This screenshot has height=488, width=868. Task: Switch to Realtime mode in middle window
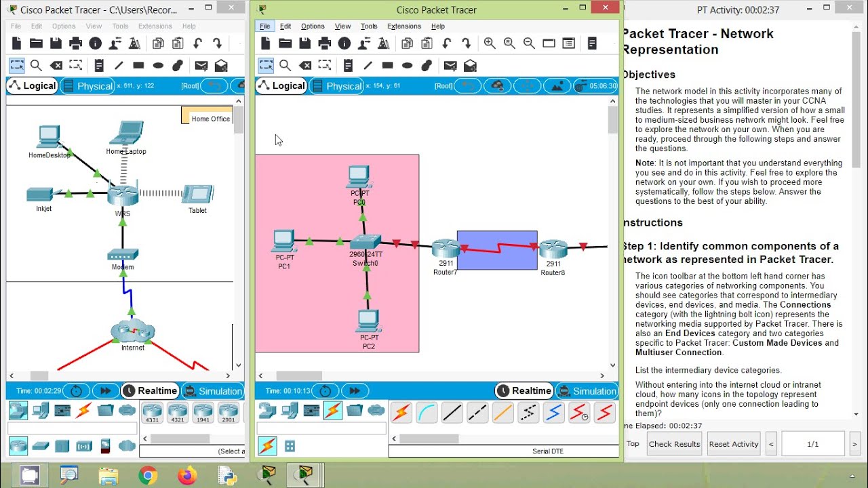[524, 391]
